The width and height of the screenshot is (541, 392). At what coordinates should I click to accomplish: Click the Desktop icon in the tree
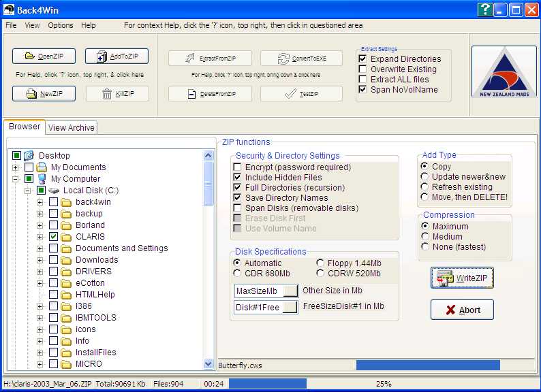tap(29, 155)
